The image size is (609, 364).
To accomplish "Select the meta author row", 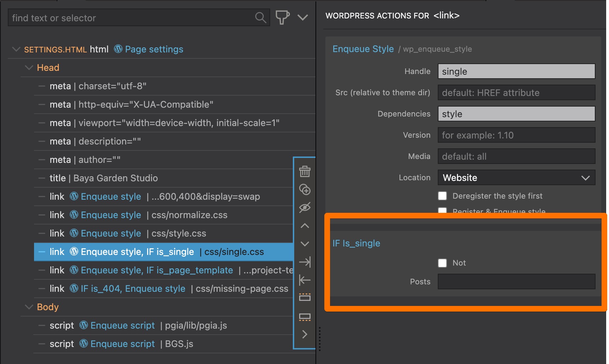I will click(163, 160).
